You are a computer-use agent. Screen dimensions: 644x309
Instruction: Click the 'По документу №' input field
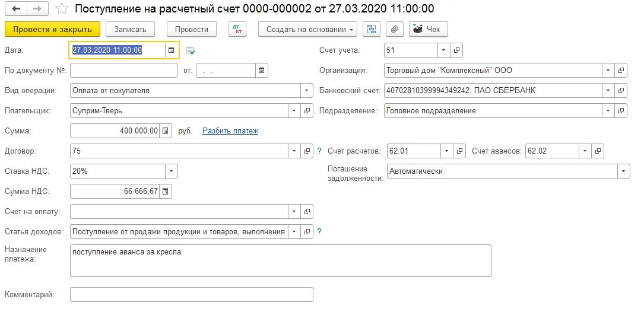[x=123, y=71]
